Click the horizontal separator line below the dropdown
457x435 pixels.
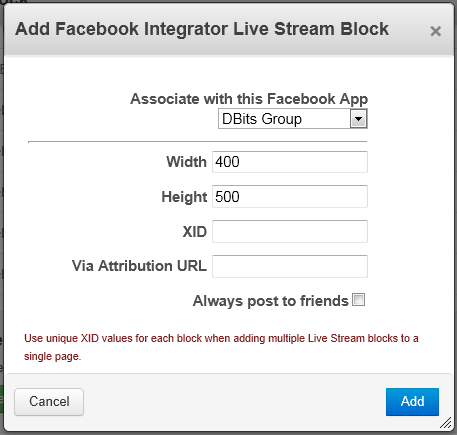[x=198, y=142]
